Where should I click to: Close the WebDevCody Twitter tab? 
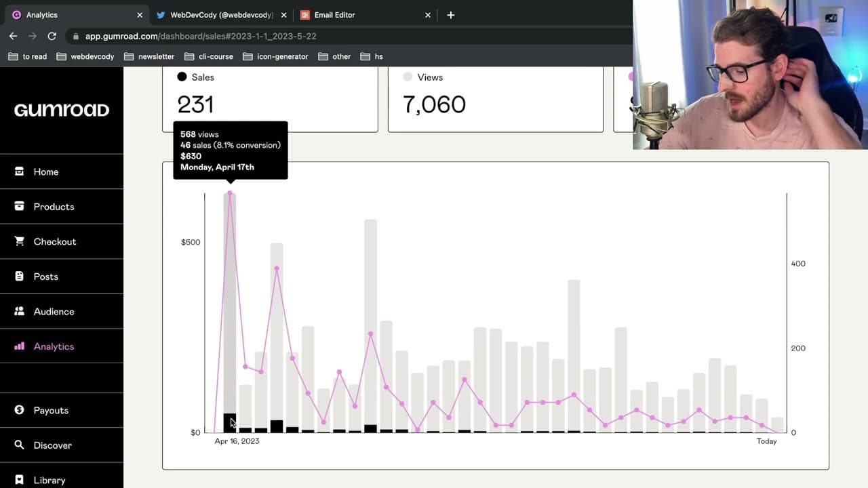(x=283, y=15)
